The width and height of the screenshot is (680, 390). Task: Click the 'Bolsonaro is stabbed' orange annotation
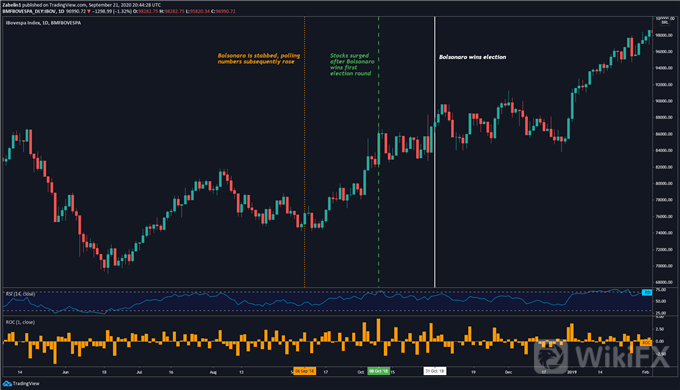[258, 59]
